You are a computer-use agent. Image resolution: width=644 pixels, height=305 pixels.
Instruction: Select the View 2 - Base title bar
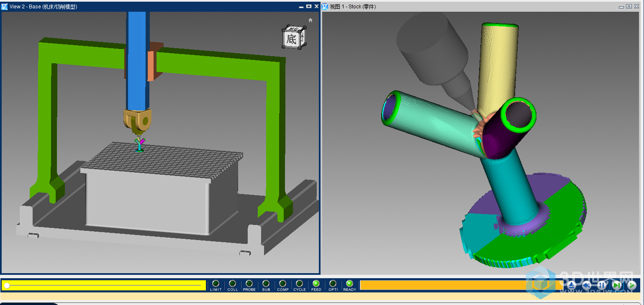point(160,7)
